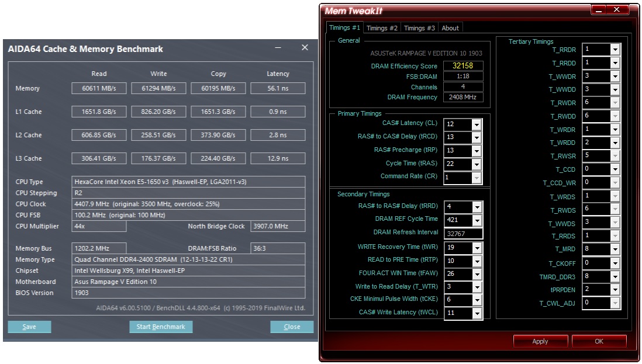The width and height of the screenshot is (642, 364).
Task: Open the CAS# Latency (CL) dropdown
Action: [476, 124]
